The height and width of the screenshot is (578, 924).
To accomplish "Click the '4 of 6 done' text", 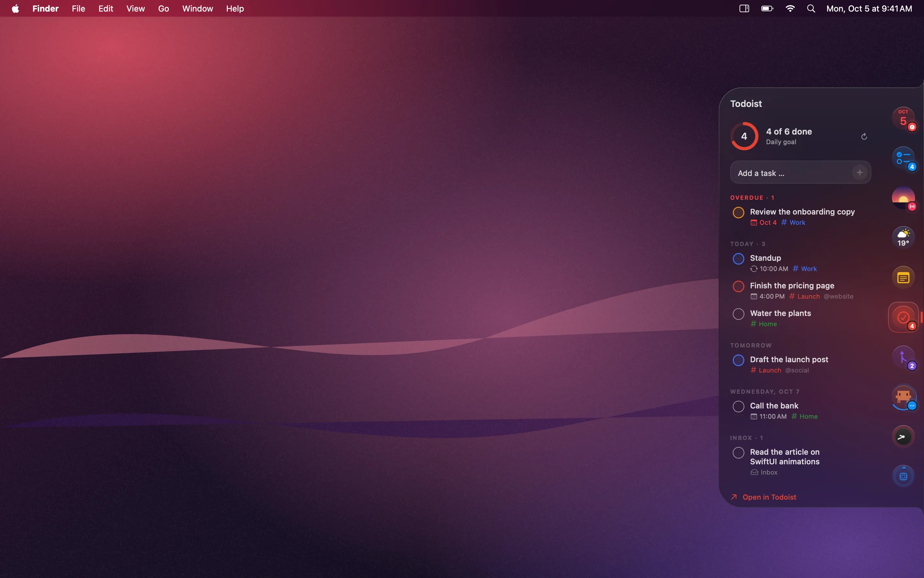I will 789,132.
